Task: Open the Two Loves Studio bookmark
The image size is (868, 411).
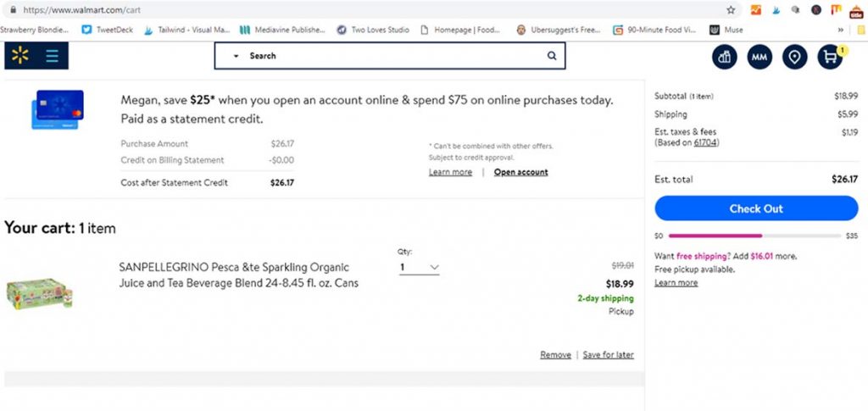Action: pos(373,30)
